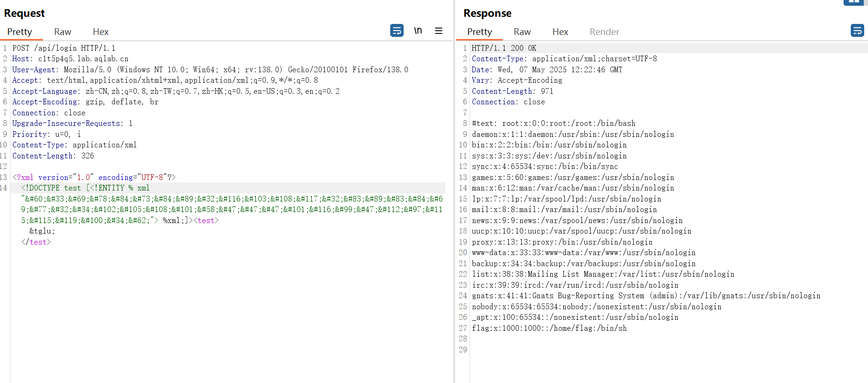Switch to Hex tab in Response
This screenshot has width=868, height=383.
[x=560, y=32]
